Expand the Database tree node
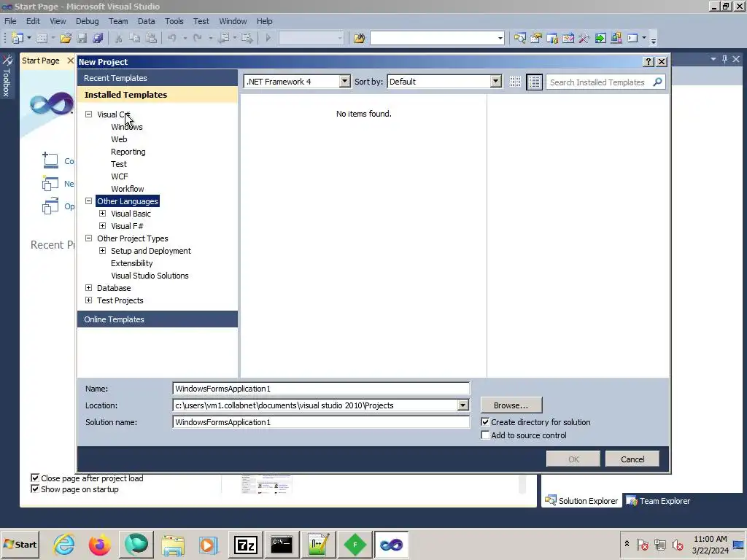747x560 pixels. pyautogui.click(x=88, y=287)
